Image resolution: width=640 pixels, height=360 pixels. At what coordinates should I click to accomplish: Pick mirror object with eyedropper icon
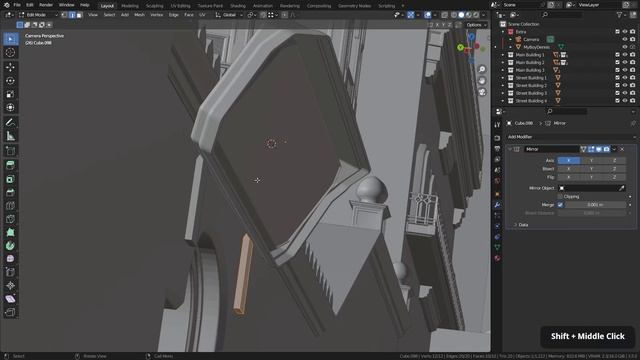point(621,188)
